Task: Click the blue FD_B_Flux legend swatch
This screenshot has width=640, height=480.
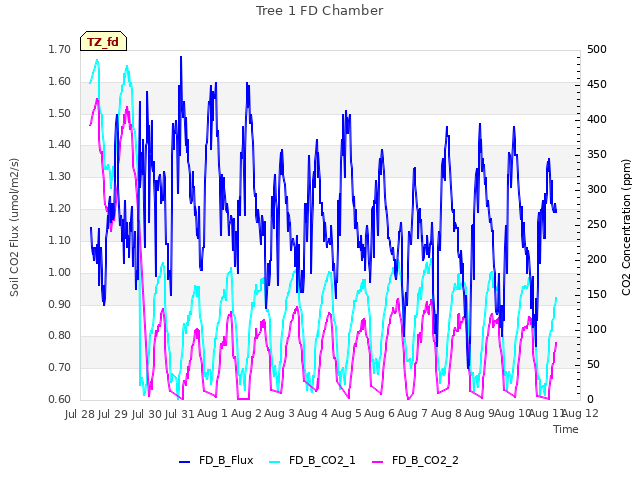Action: [x=184, y=462]
